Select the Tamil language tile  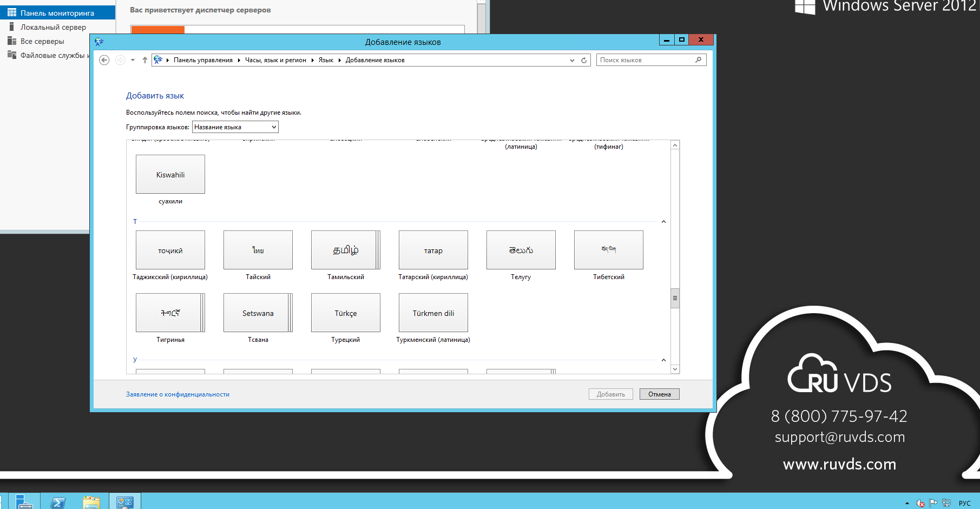click(346, 250)
